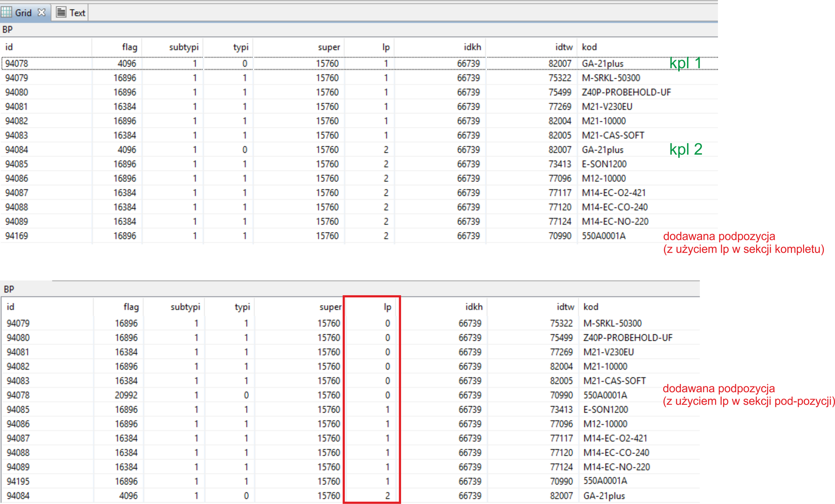Click the M14-EC-NO-220 cell in lower grid
Viewport: 835px width, 504px height.
click(x=616, y=467)
